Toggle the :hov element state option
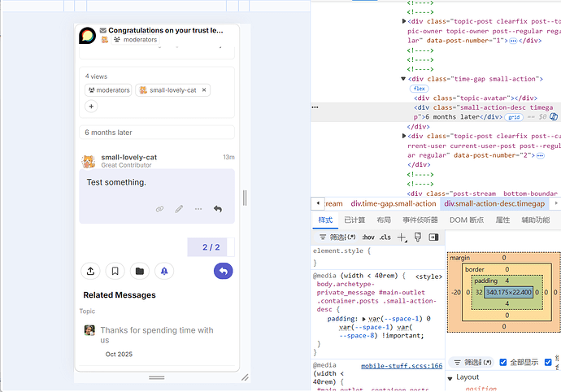Viewport: 561px width, 392px height. point(368,237)
